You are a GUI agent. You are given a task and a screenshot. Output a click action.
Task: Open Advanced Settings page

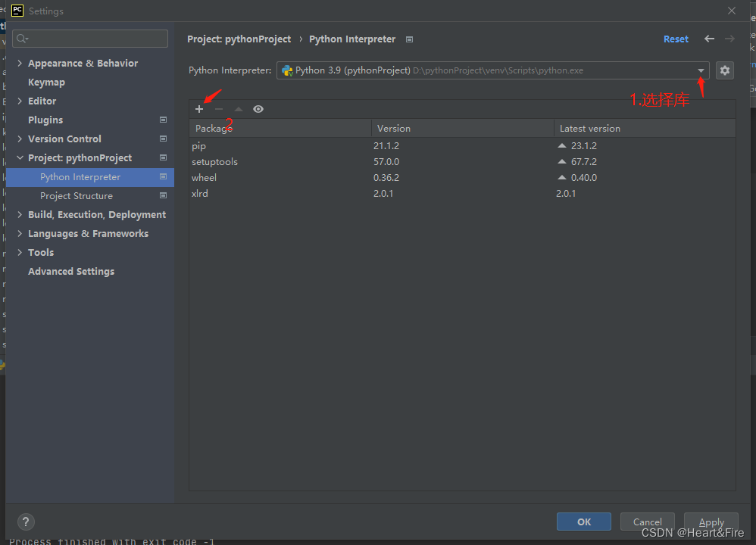pos(71,271)
